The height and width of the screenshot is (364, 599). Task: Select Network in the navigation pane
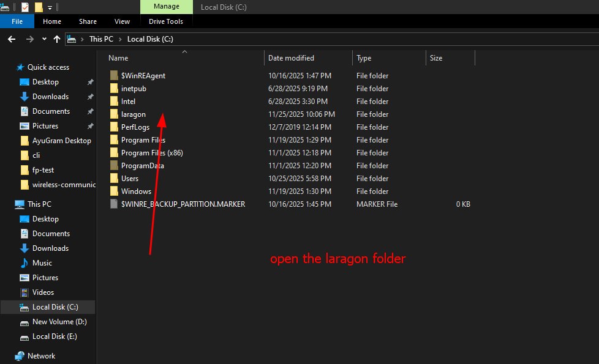tap(41, 356)
